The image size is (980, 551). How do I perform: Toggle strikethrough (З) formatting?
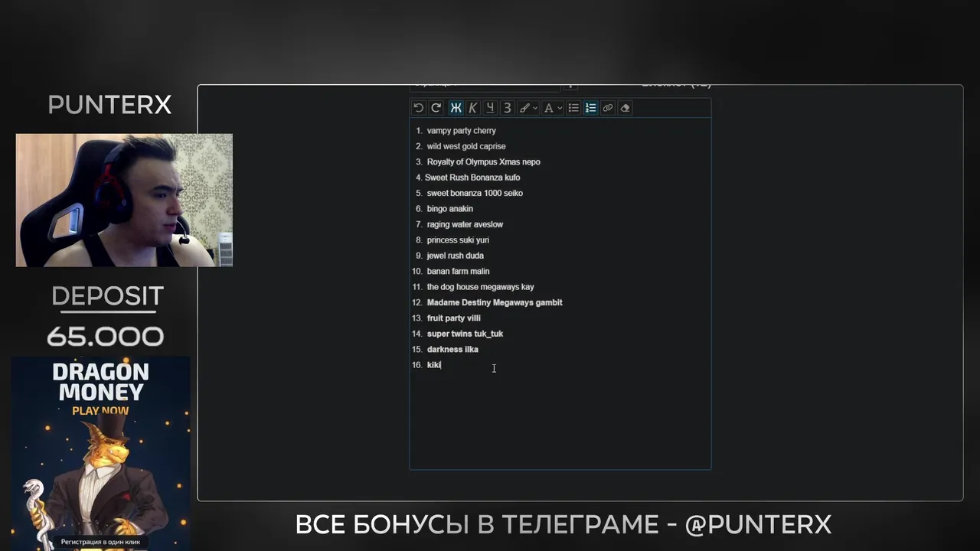tap(507, 108)
